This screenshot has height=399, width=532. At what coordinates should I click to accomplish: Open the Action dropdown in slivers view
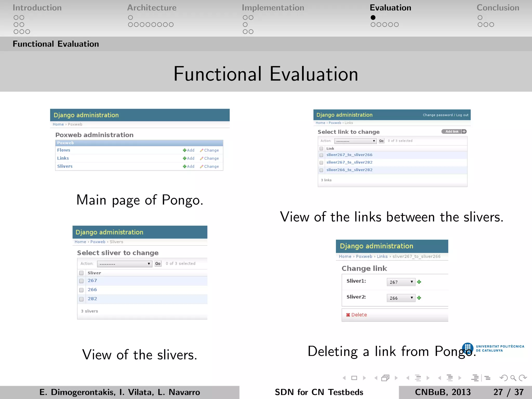[124, 264]
